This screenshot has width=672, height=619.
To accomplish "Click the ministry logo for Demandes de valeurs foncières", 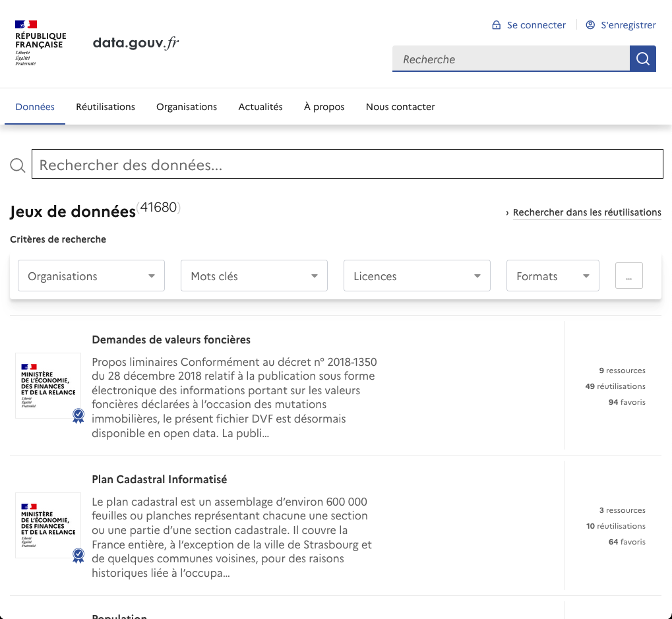I will pos(48,386).
